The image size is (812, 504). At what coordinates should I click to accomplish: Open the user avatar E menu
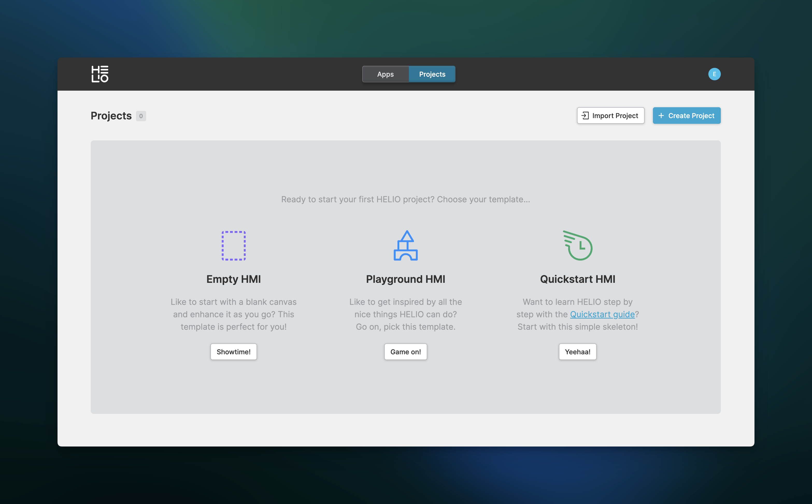(714, 74)
